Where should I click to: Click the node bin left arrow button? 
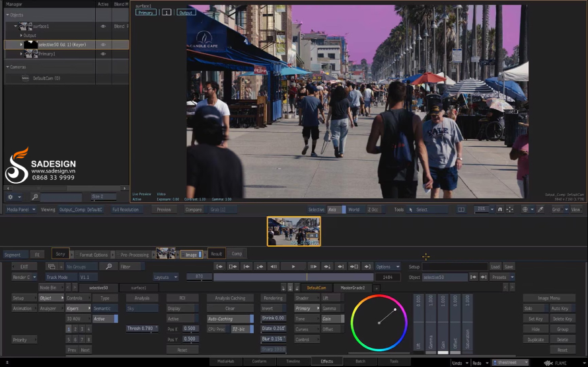point(68,288)
